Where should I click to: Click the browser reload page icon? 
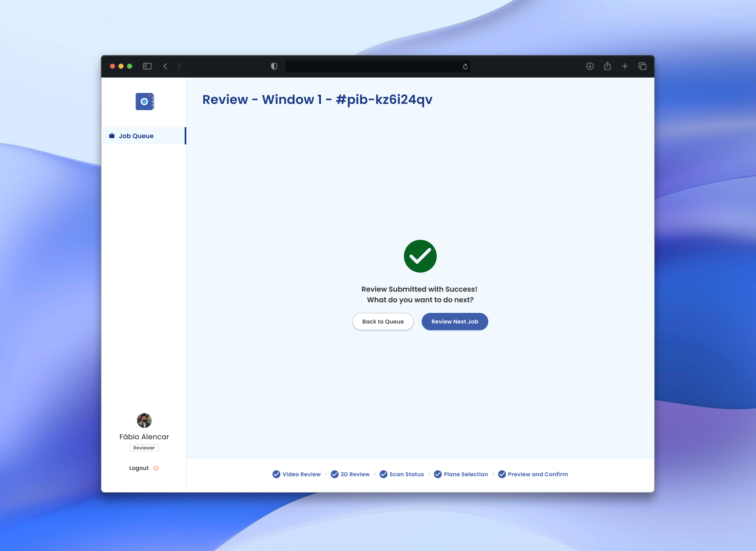465,67
